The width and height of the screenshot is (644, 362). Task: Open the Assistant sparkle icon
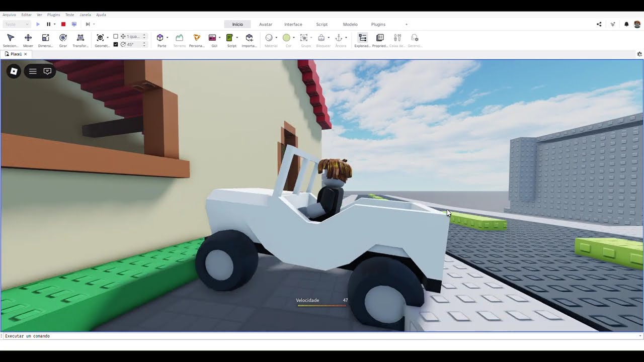(612, 24)
